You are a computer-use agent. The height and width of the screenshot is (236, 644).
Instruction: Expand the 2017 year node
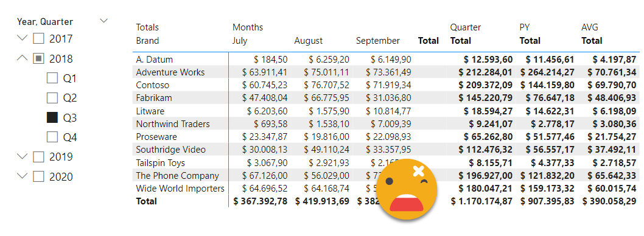(x=23, y=38)
